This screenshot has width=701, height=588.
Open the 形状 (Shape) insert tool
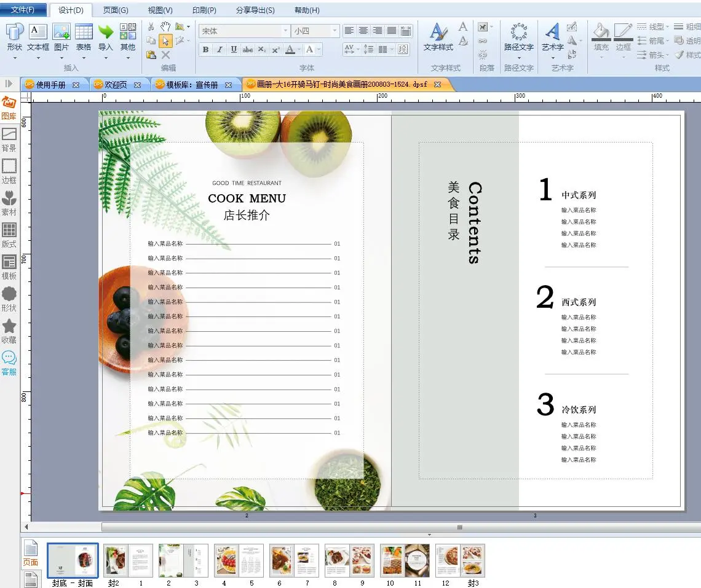tap(14, 40)
